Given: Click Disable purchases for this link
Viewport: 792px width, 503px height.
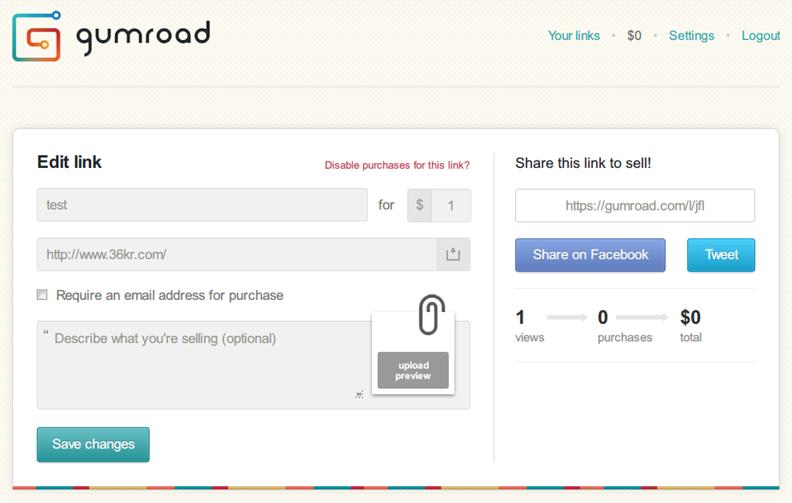Looking at the screenshot, I should click(397, 165).
